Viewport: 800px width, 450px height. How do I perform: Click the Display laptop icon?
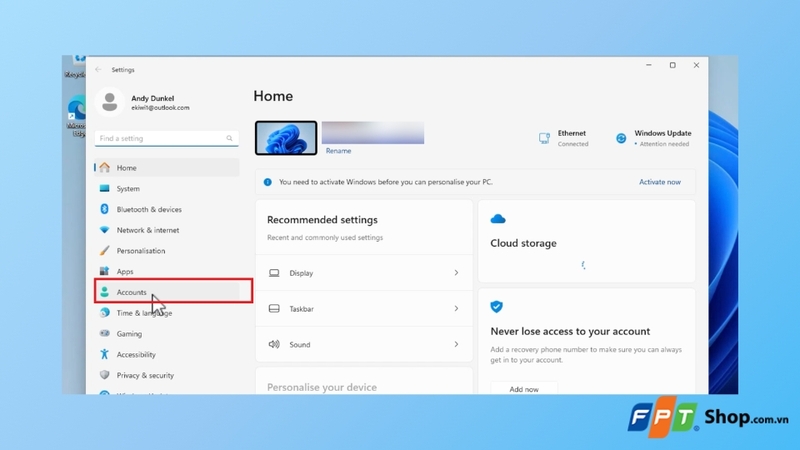click(274, 273)
